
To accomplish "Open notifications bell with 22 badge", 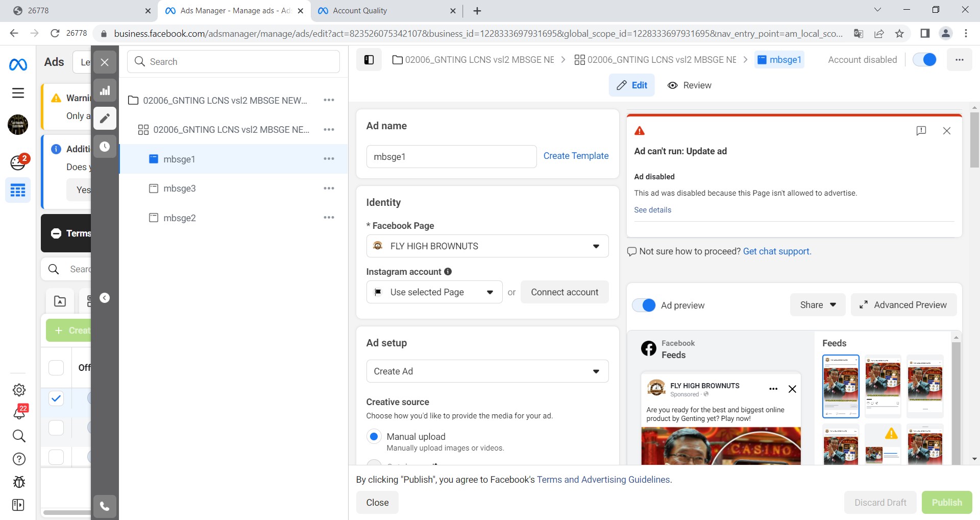I will coord(20,412).
